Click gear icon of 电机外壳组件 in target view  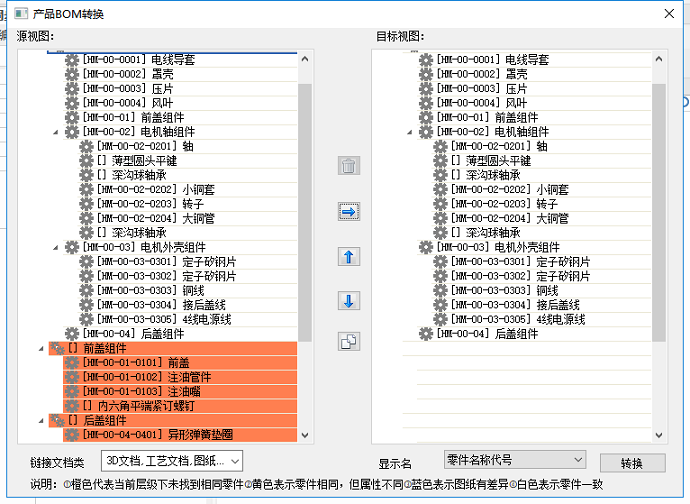point(426,247)
